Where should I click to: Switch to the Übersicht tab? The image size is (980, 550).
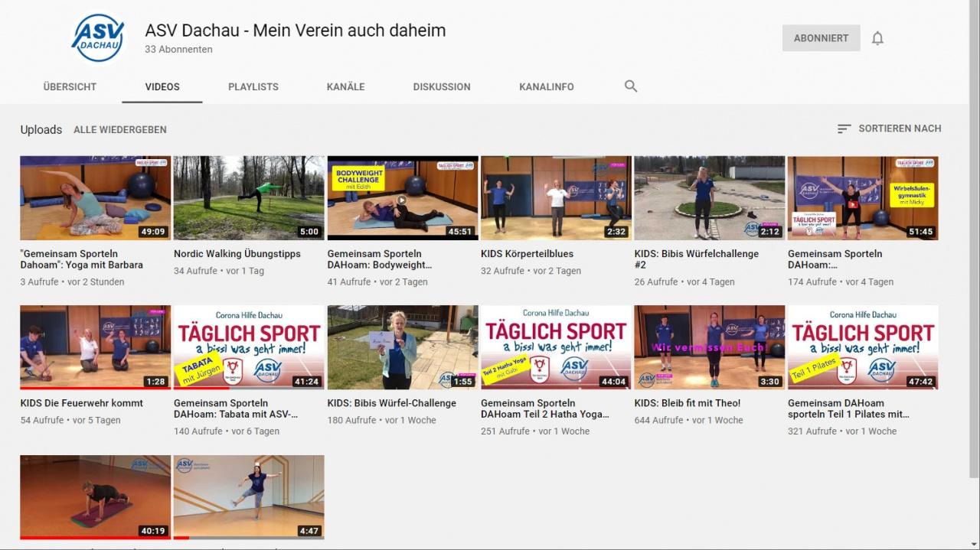[70, 86]
